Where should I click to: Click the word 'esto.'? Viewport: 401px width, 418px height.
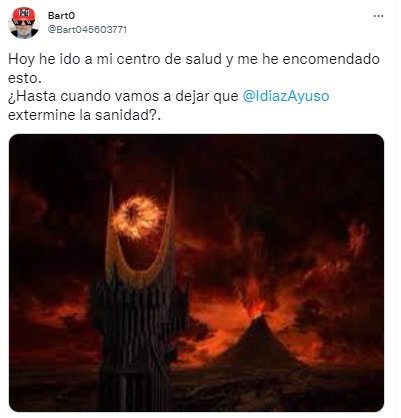pos(24,78)
